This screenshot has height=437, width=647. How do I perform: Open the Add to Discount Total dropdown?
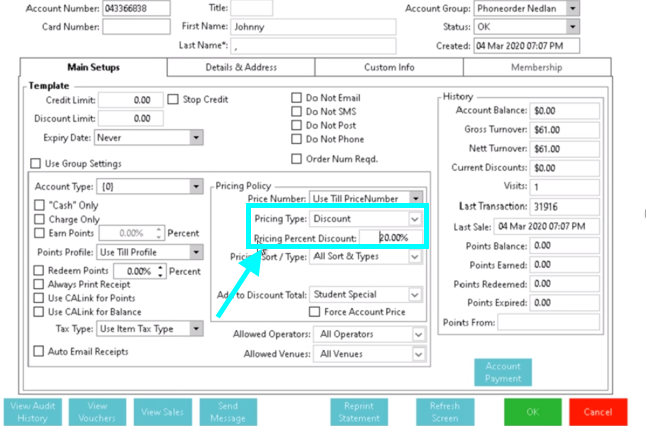415,295
